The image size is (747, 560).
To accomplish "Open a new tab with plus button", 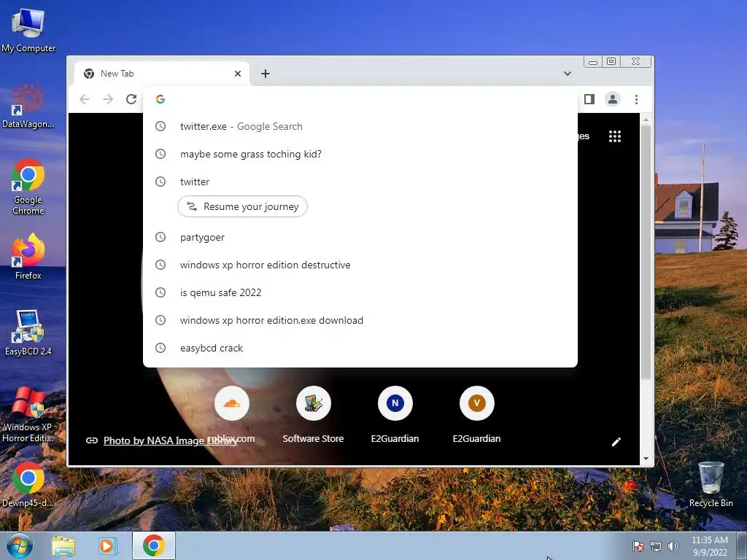I will click(266, 74).
